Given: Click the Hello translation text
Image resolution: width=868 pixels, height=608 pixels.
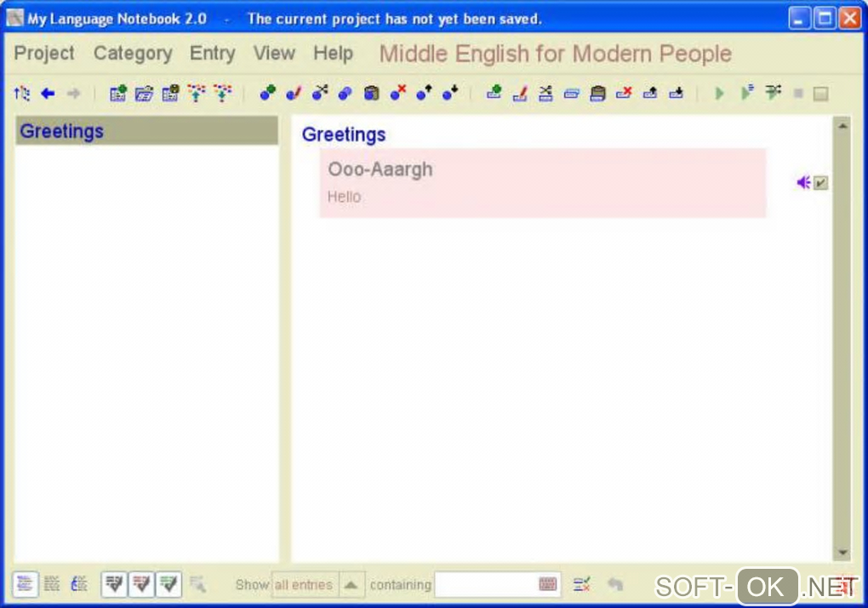Looking at the screenshot, I should (x=345, y=197).
